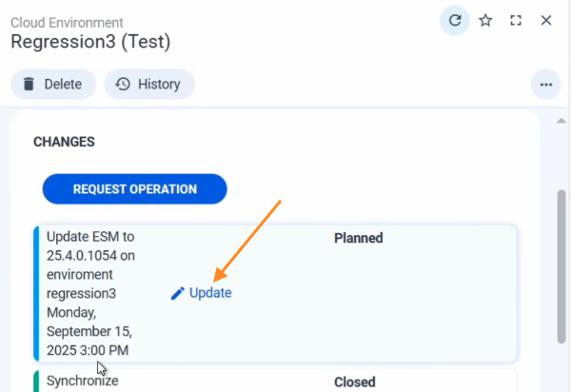
Task: Click the Cloud Environment breadcrumb label
Action: (x=67, y=22)
